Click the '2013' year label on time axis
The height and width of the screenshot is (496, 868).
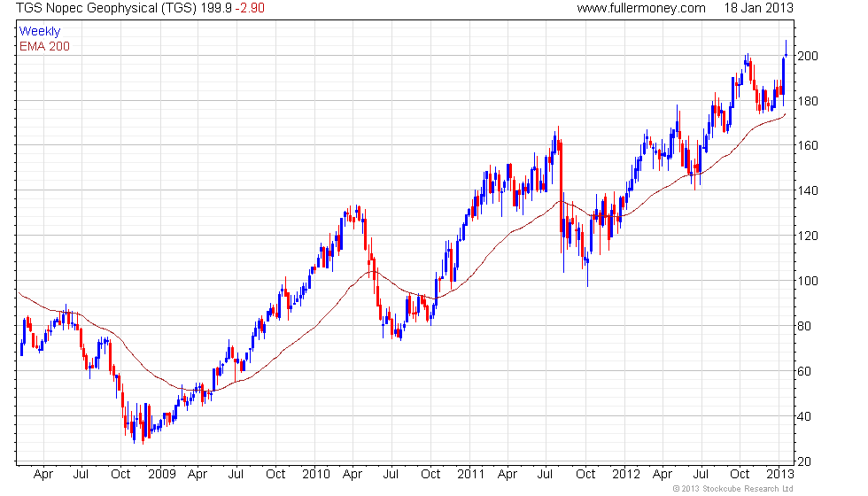(x=780, y=475)
